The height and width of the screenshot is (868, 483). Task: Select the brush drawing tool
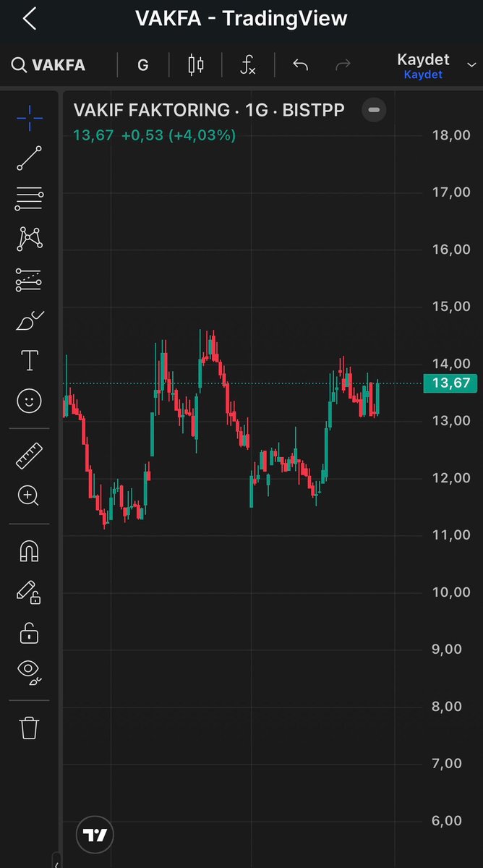click(x=30, y=320)
